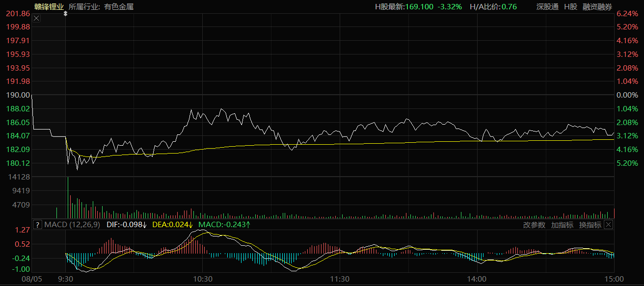Click the 180.12 price axis label
The height and width of the screenshot is (286, 644).
[x=18, y=163]
